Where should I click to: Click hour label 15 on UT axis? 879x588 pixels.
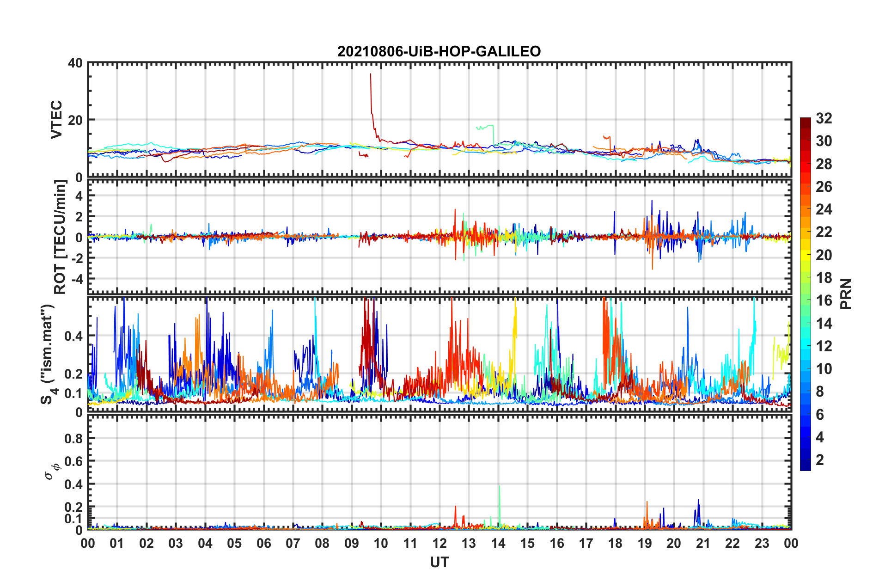click(527, 543)
